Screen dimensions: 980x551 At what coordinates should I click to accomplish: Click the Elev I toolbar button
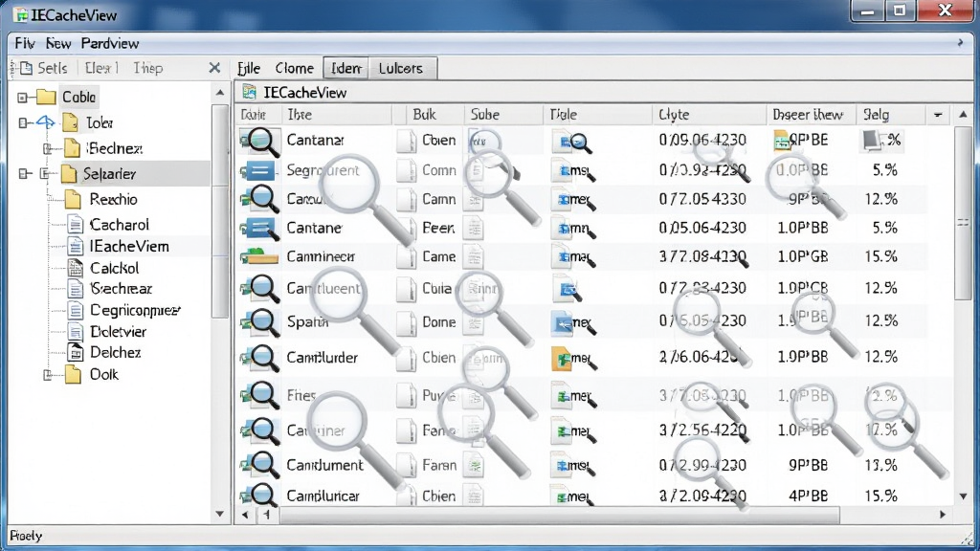point(101,68)
